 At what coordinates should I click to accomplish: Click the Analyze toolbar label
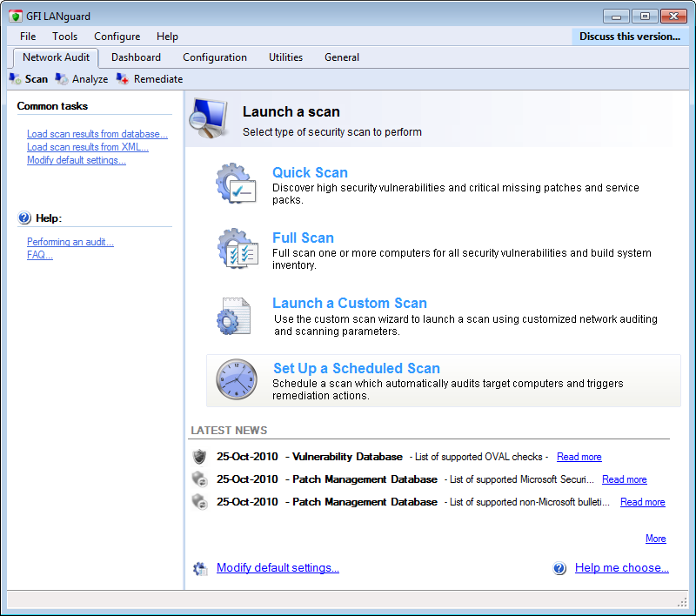coord(90,79)
